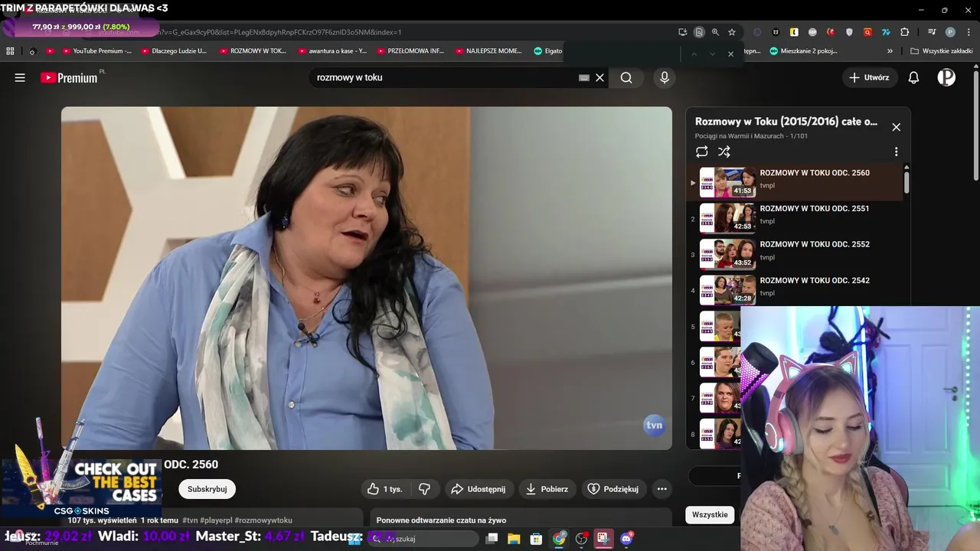Click the playlist title Rozmowy w Toku (2015/2016)
The width and height of the screenshot is (980, 551).
point(786,122)
